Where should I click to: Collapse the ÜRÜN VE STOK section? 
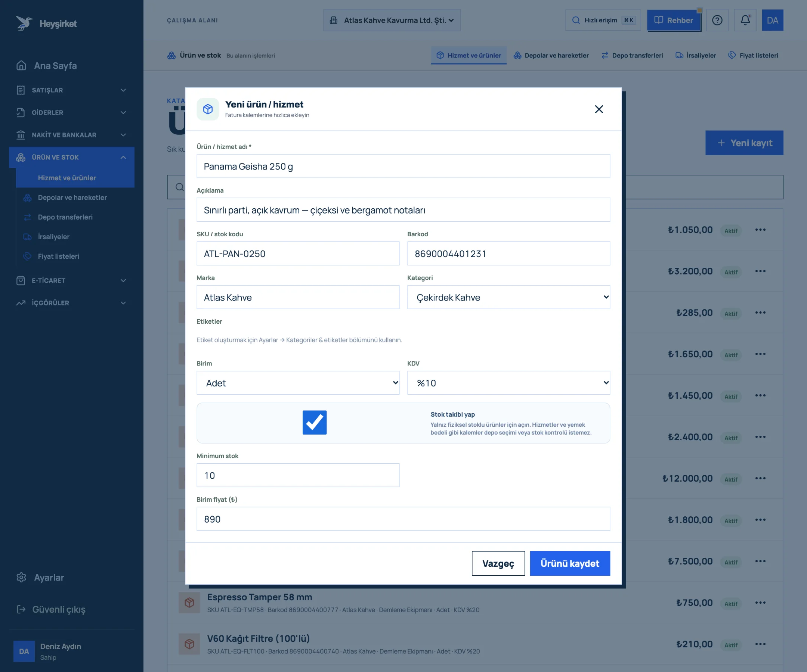pos(71,158)
